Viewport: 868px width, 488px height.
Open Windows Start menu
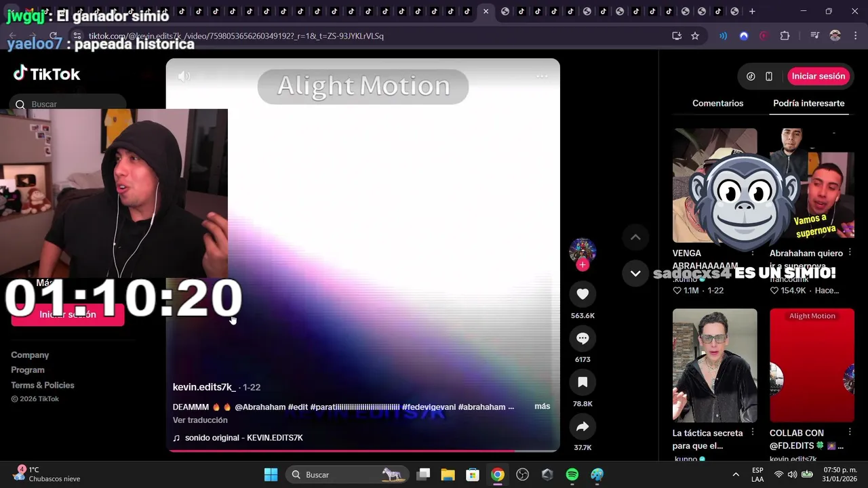tap(271, 474)
